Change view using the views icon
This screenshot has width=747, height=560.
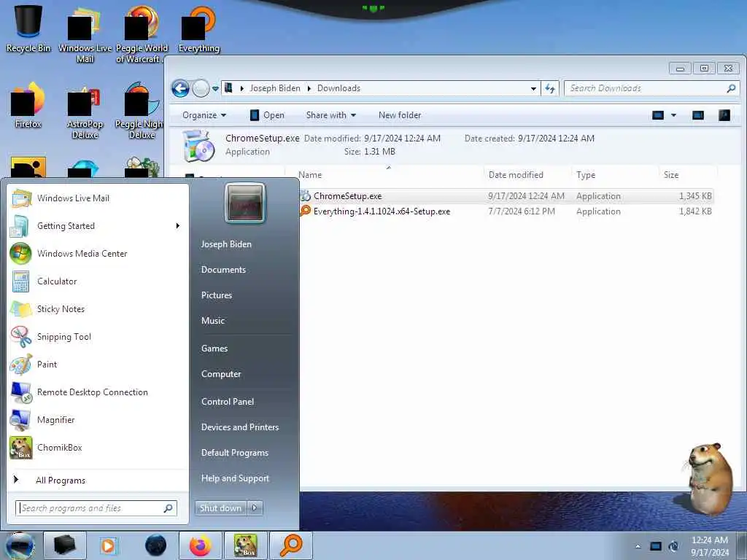click(x=658, y=115)
